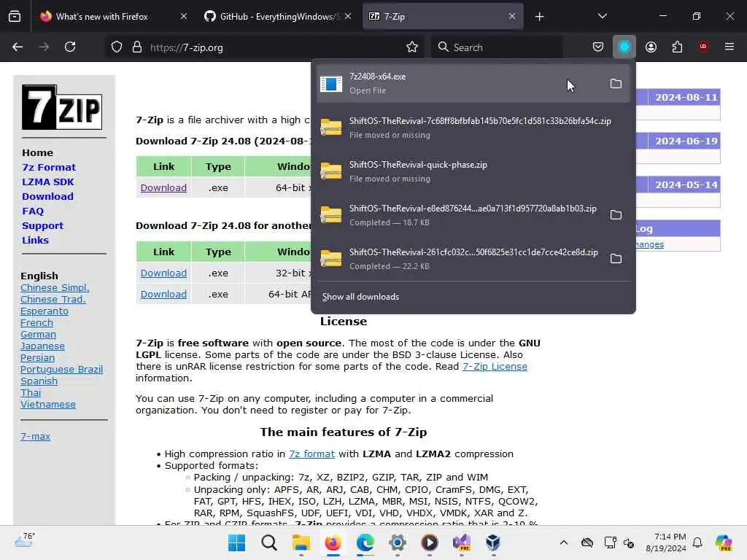This screenshot has width=747, height=560.
Task: Download the 64-bit x64 .exe installer
Action: (x=163, y=187)
